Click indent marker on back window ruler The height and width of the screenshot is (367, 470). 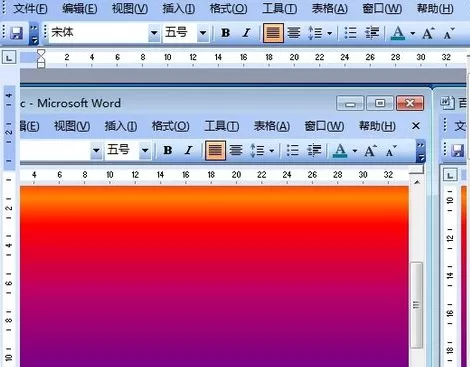click(x=41, y=59)
